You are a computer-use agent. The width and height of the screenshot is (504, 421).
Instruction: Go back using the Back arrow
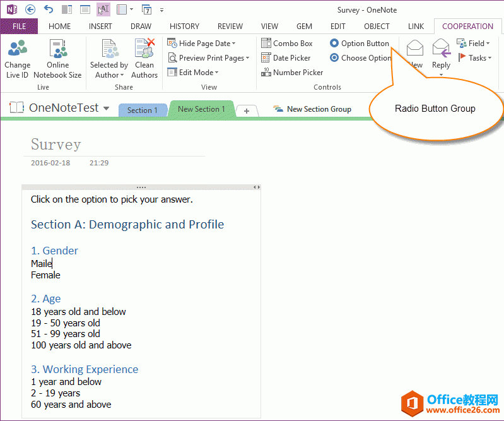pos(30,9)
